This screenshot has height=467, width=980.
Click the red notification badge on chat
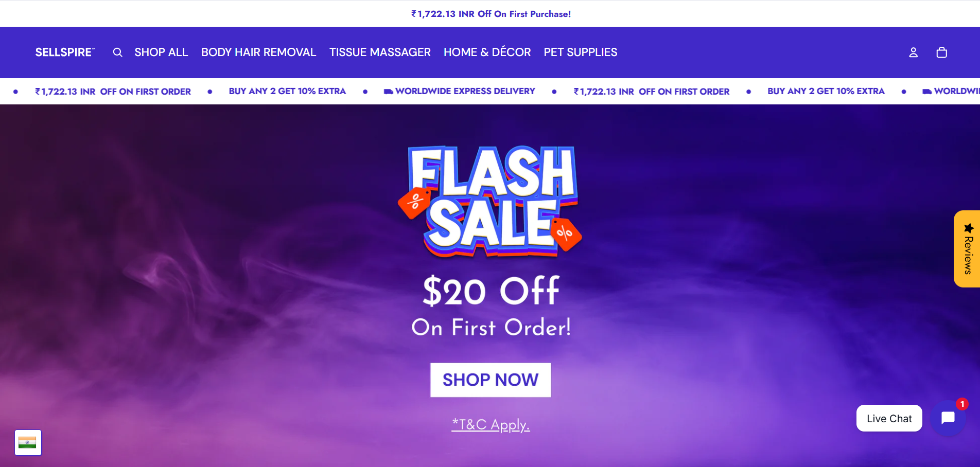point(962,404)
